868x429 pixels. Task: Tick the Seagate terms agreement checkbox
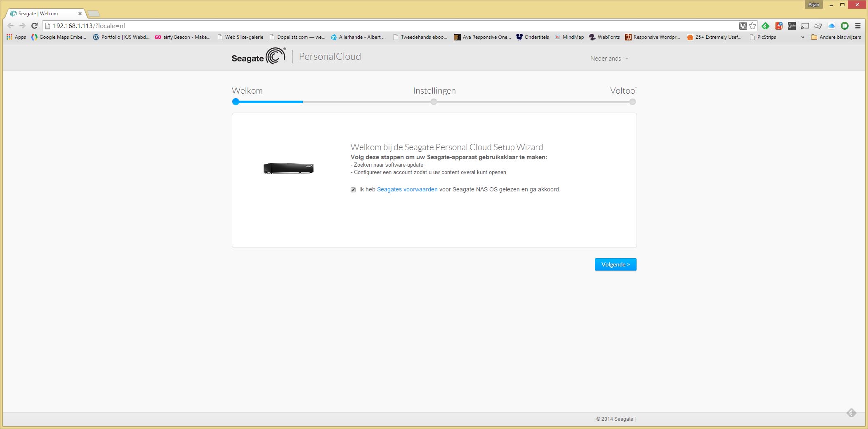coord(353,190)
